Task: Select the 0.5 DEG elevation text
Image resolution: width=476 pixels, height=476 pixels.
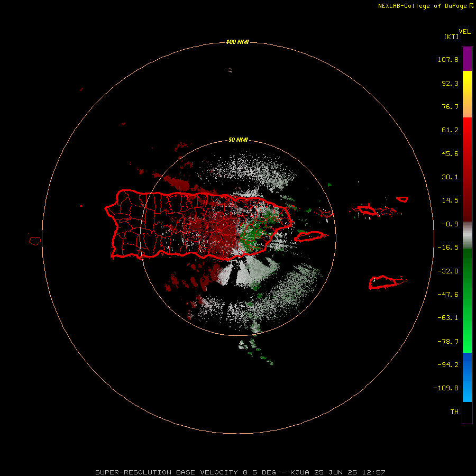Action: click(260, 472)
